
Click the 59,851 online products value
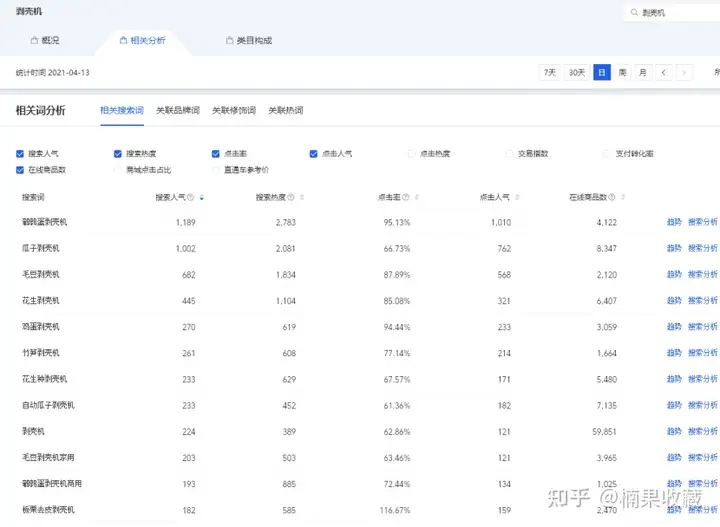tap(604, 432)
